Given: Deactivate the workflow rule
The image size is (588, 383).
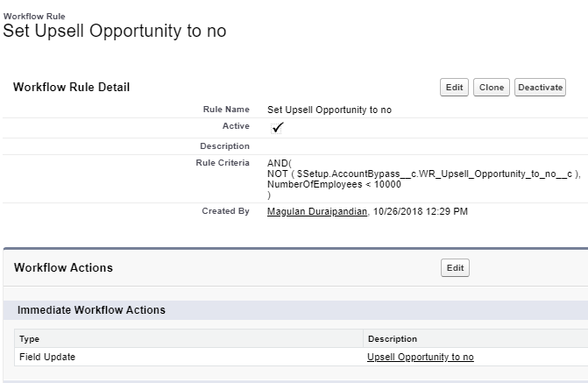Looking at the screenshot, I should [540, 88].
